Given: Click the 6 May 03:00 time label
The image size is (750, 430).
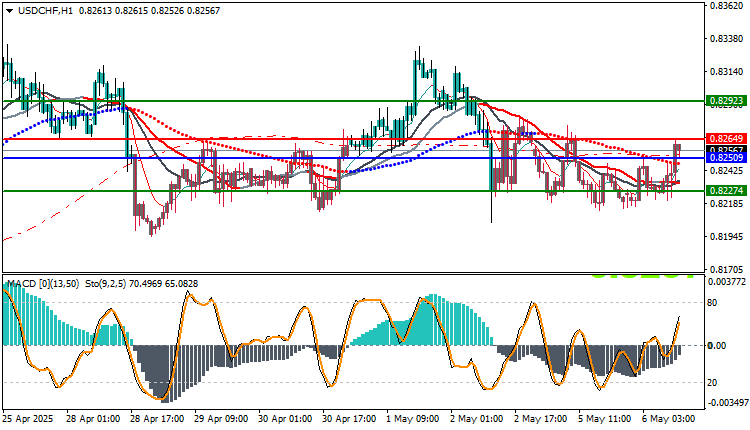Looking at the screenshot, I should [668, 419].
